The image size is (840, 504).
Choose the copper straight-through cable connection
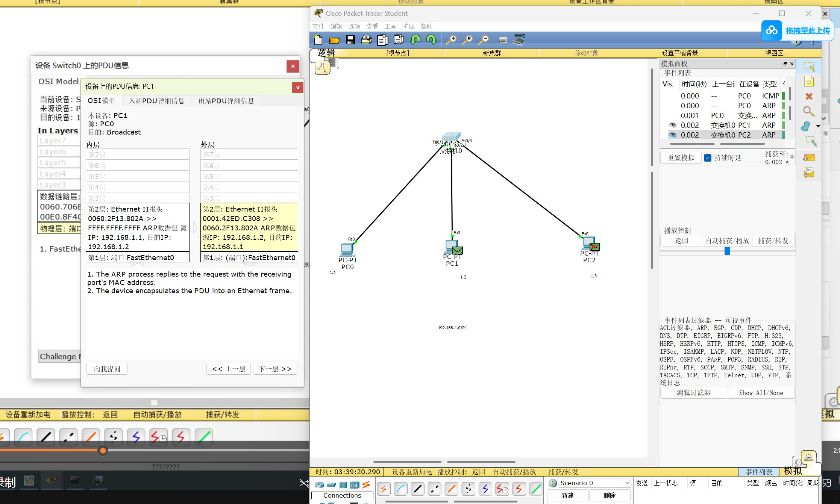(x=417, y=489)
